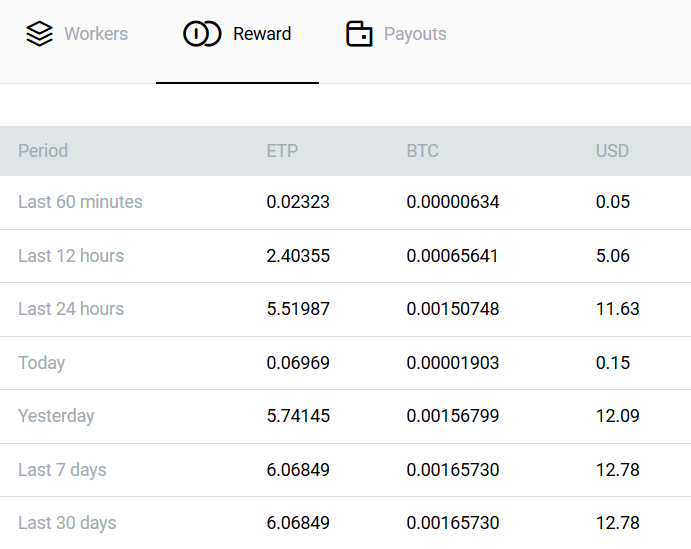Click the USD column header
Image resolution: width=691 pixels, height=549 pixels.
[612, 151]
